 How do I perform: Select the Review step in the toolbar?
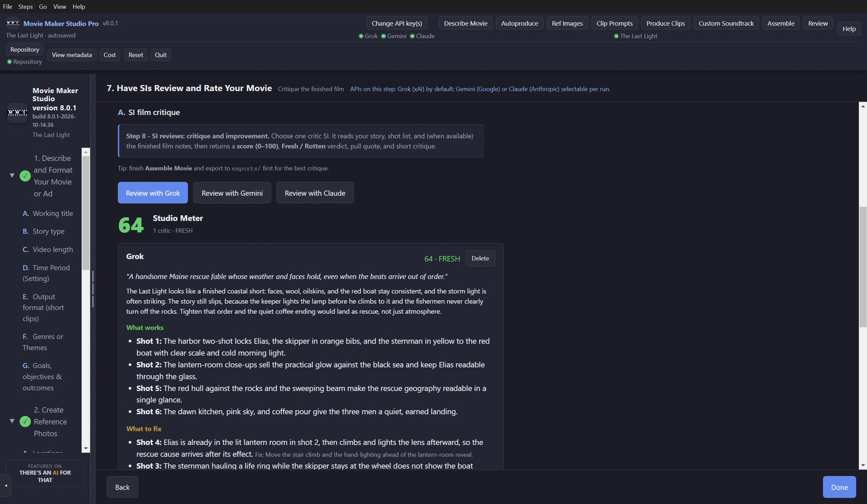(x=818, y=23)
